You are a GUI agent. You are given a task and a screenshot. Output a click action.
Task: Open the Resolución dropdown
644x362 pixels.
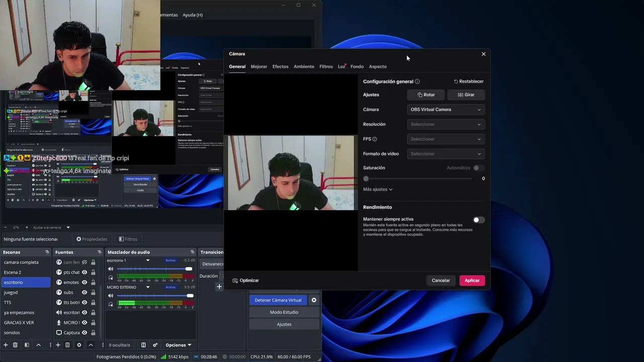click(446, 124)
